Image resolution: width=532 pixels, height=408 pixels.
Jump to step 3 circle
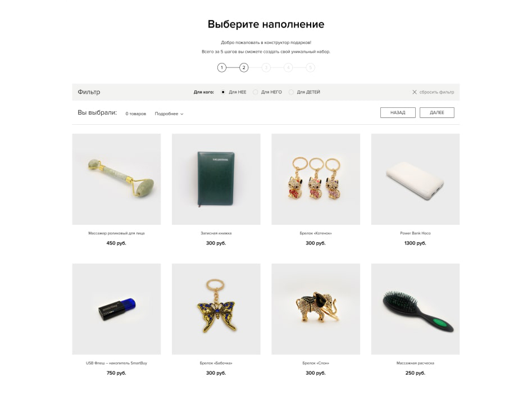pos(266,67)
